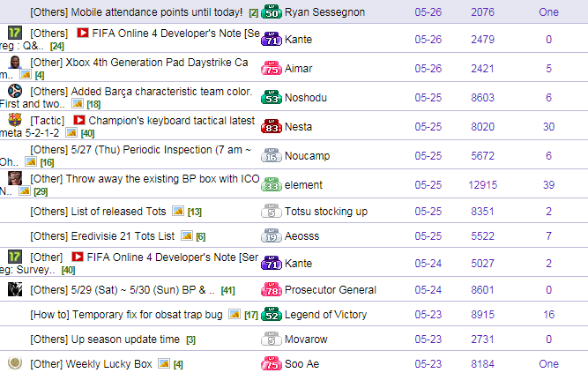Click level 52 badge by Legend of Victory
588x373 pixels.
click(x=272, y=315)
